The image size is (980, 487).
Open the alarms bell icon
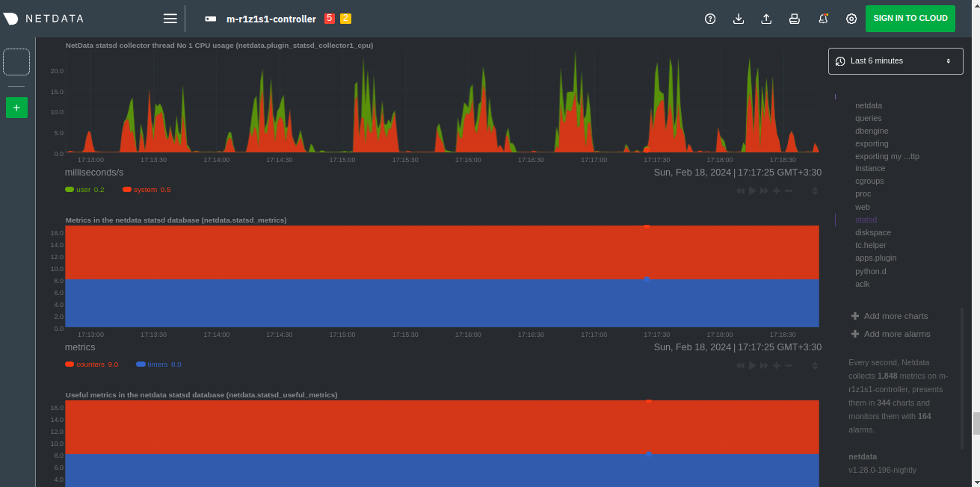(x=823, y=19)
